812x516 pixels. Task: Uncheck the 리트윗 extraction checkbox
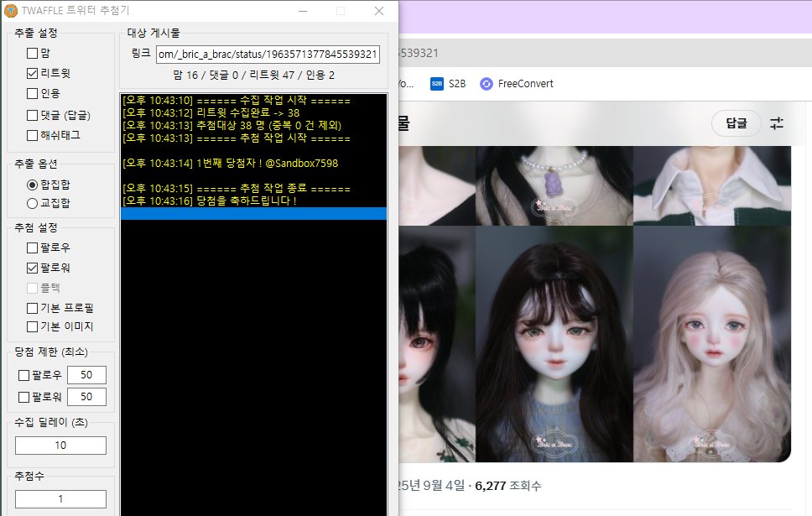(x=32, y=74)
